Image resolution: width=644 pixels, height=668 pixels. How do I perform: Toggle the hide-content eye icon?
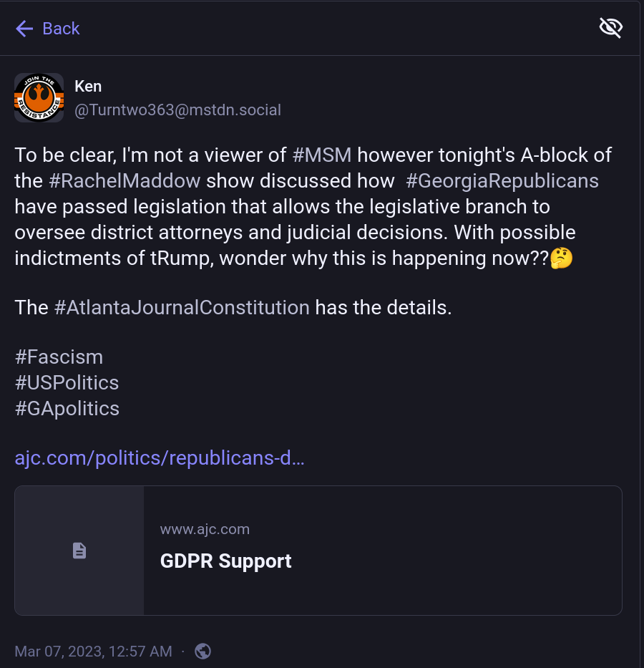611,28
